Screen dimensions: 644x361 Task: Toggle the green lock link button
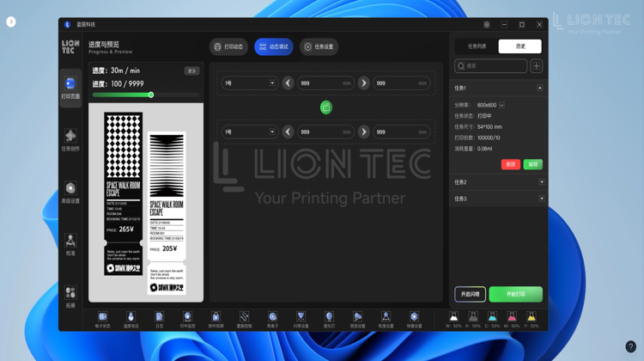pos(326,107)
